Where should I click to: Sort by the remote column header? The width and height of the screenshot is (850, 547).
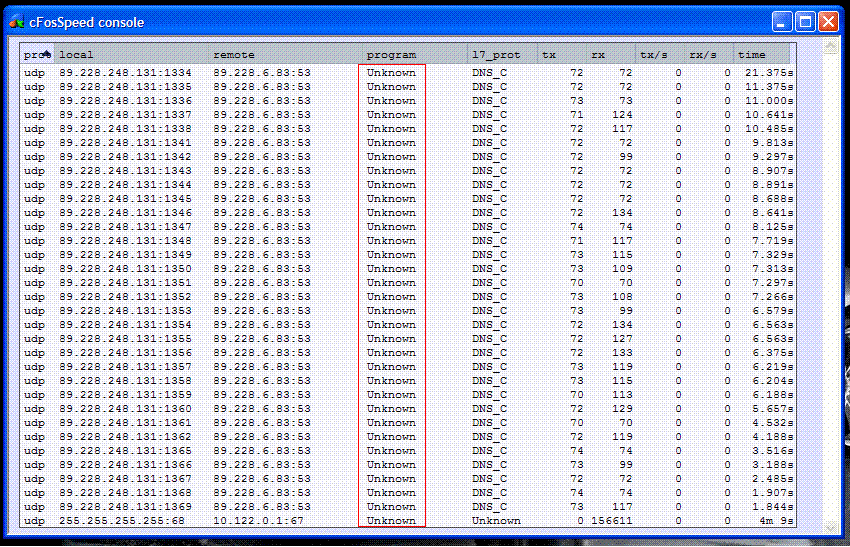tap(285, 54)
